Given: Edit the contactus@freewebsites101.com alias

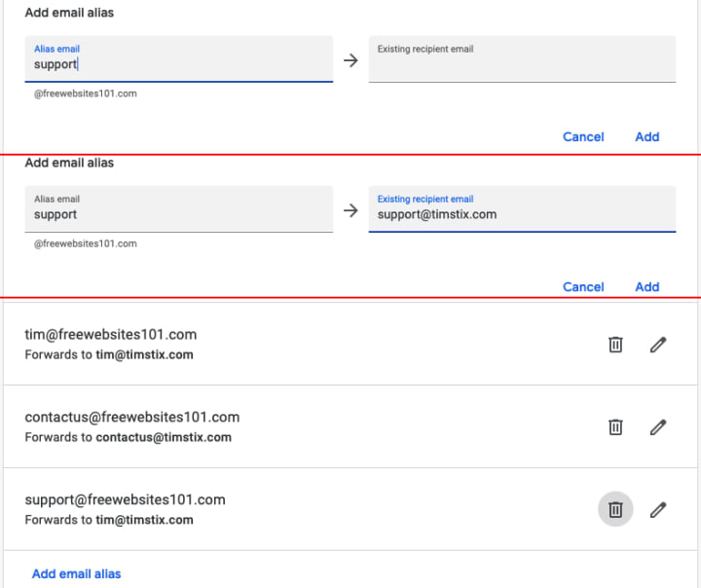Looking at the screenshot, I should tap(658, 426).
